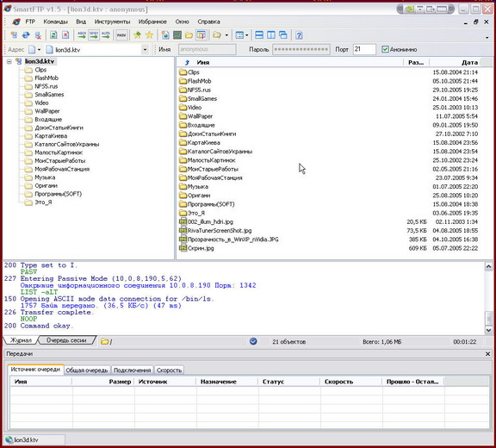Click the Abort icon with red X page
The image size is (496, 448).
click(x=65, y=35)
